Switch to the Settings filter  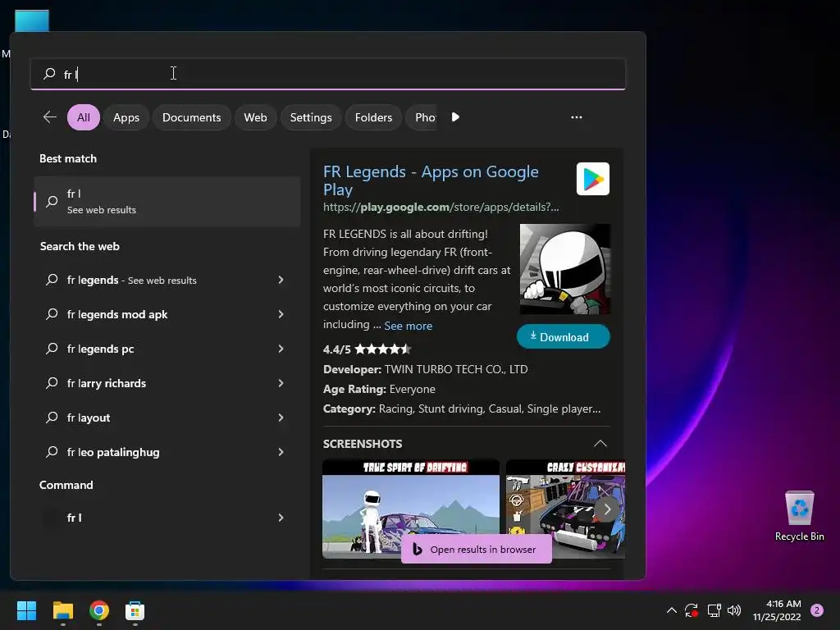(311, 117)
